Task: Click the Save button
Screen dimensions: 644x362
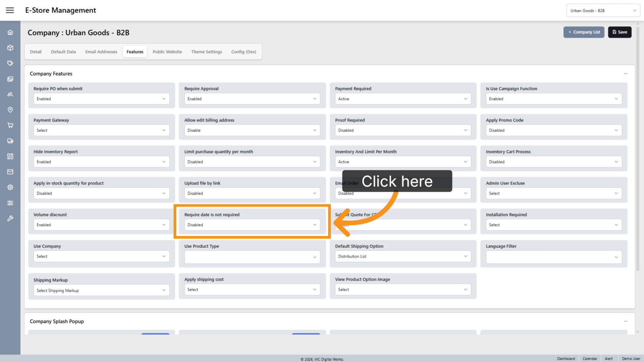Action: [x=619, y=32]
